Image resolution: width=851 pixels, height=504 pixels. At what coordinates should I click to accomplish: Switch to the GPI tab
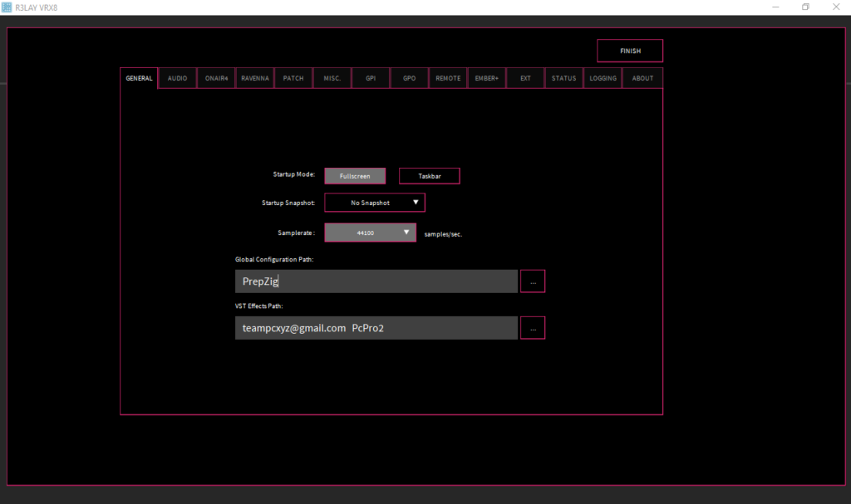pyautogui.click(x=371, y=78)
